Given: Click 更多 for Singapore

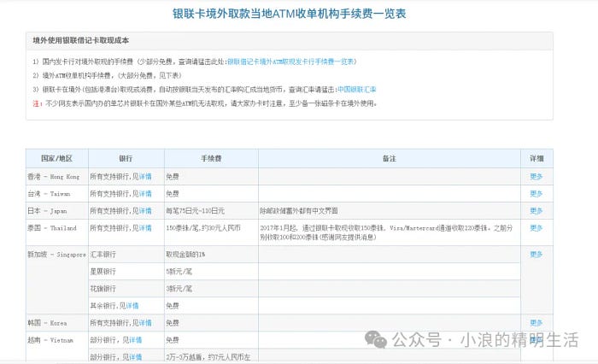Looking at the screenshot, I should tap(536, 254).
